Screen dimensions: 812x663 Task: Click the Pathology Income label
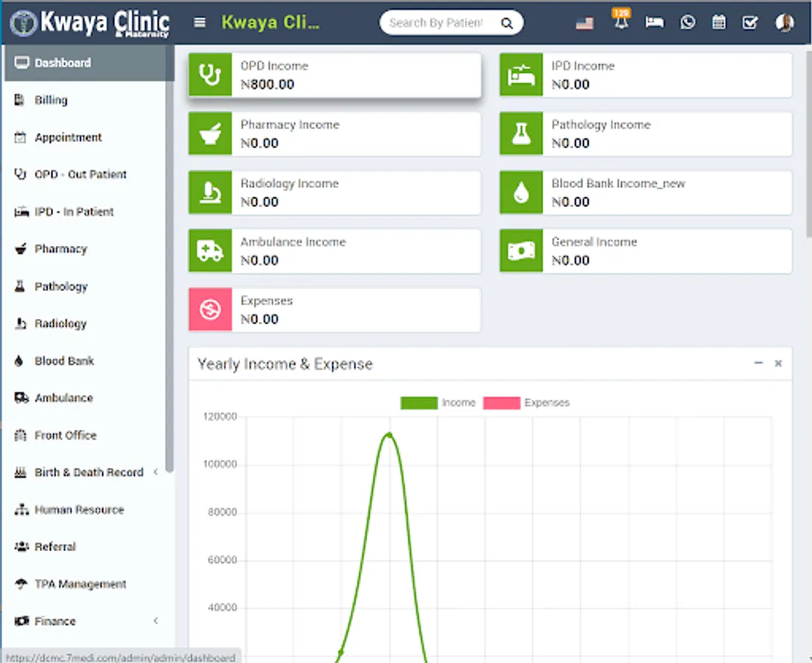click(x=601, y=124)
